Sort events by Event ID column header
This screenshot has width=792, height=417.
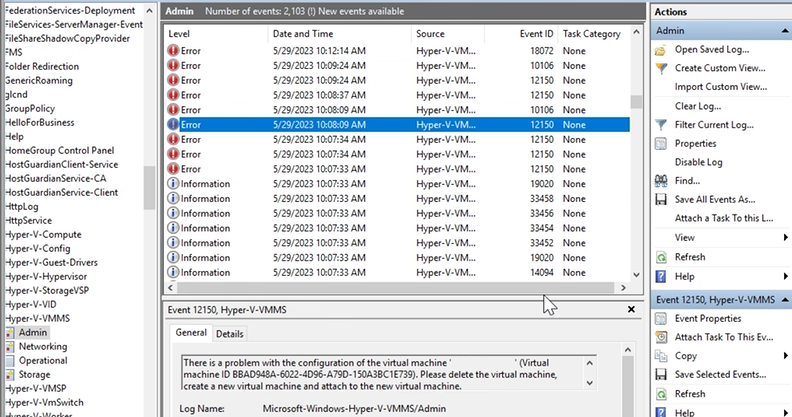(536, 34)
